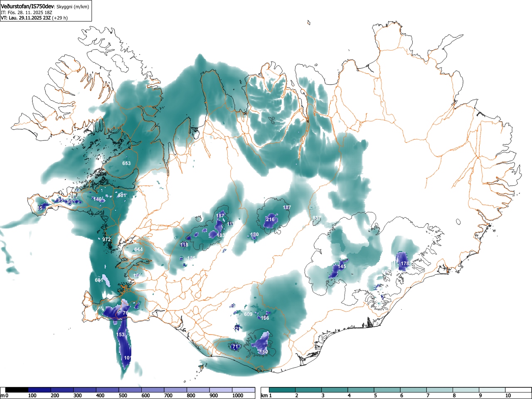532x399 pixels.
Task: Click the '185' visibility value on map
Action: tap(191, 258)
